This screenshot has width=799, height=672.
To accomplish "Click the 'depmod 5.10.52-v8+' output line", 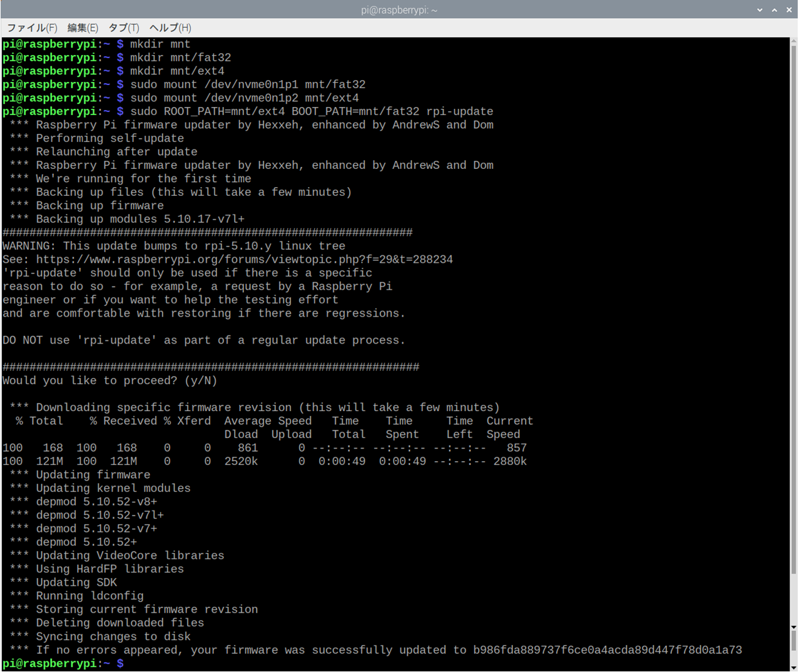I will tap(96, 502).
